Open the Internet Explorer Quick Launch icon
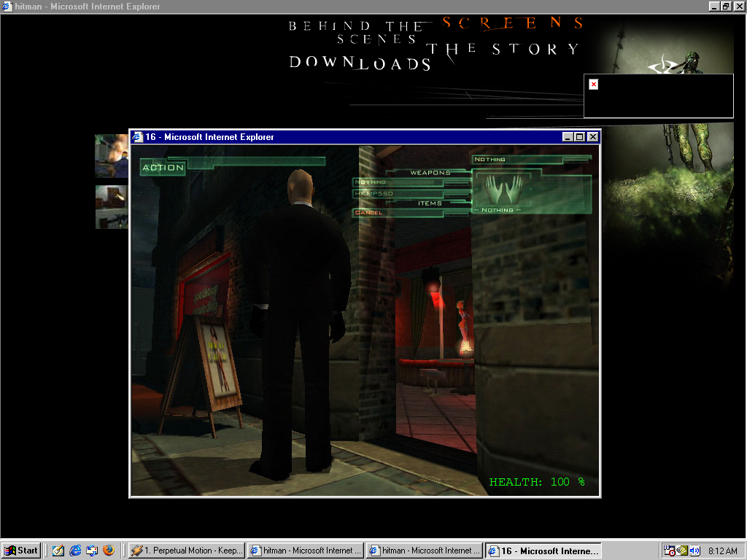Viewport: 747px width, 560px height. pos(75,551)
